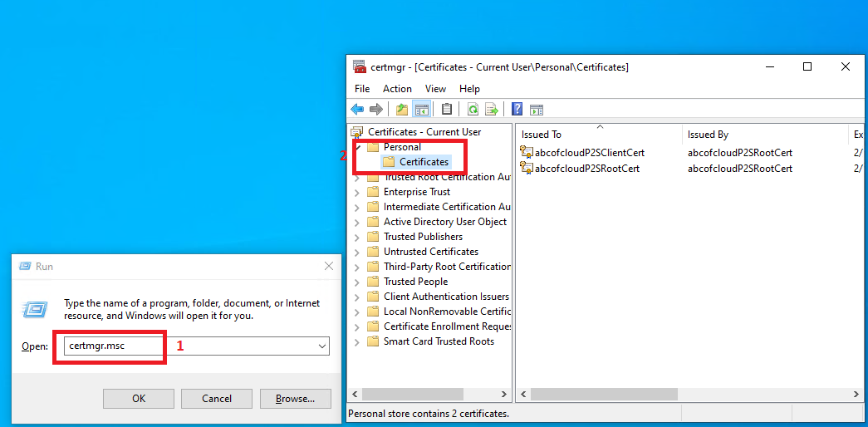This screenshot has width=868, height=427.
Task: Click the Enterprise Trust folder icon
Action: pos(373,192)
